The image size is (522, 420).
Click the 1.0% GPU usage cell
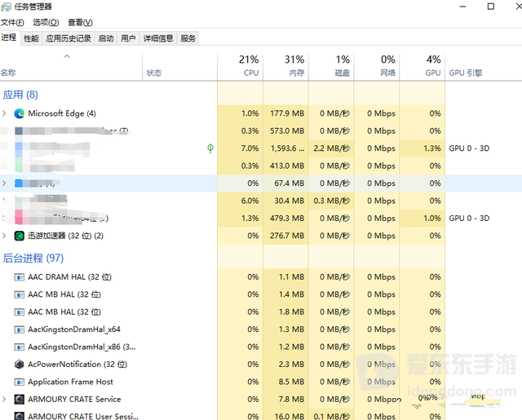click(422, 219)
